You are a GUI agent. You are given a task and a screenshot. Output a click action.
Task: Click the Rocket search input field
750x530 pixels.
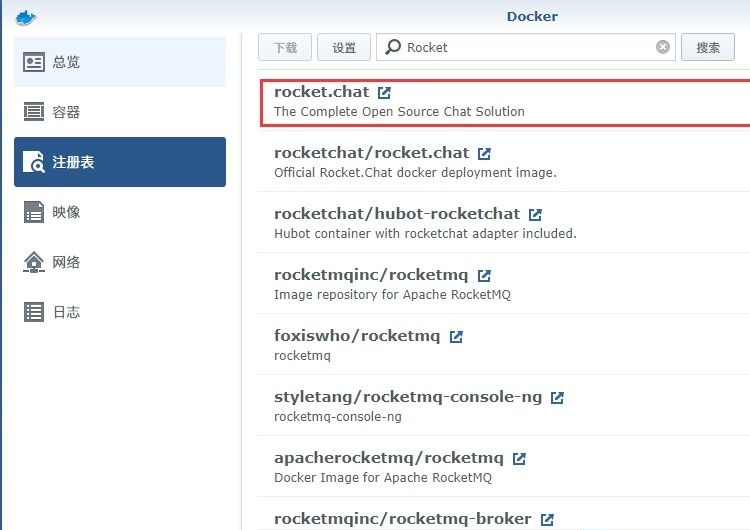[526, 47]
